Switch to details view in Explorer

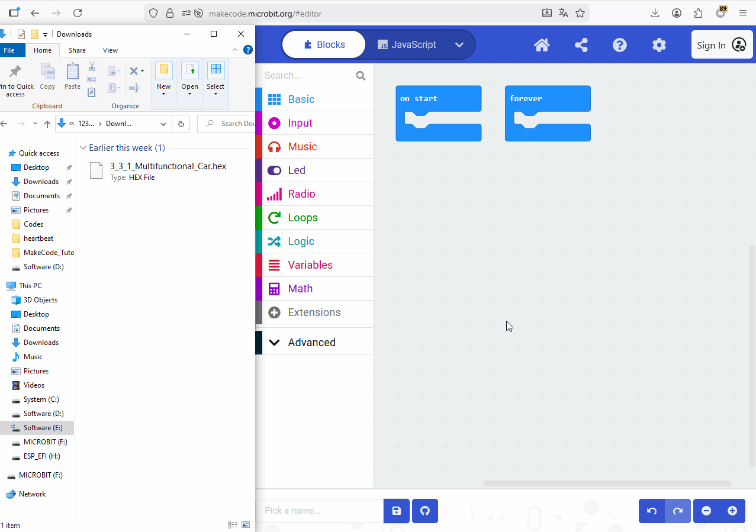233,525
